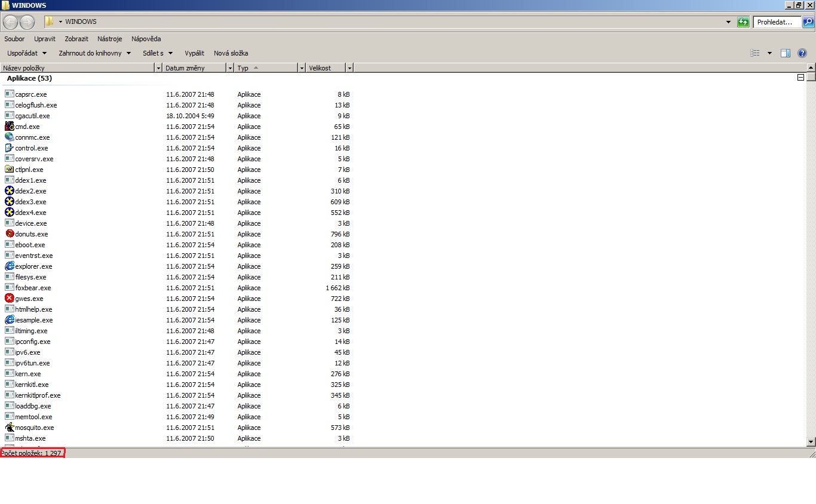Select the eboot.exe icon
The image size is (816, 504).
[x=10, y=245]
